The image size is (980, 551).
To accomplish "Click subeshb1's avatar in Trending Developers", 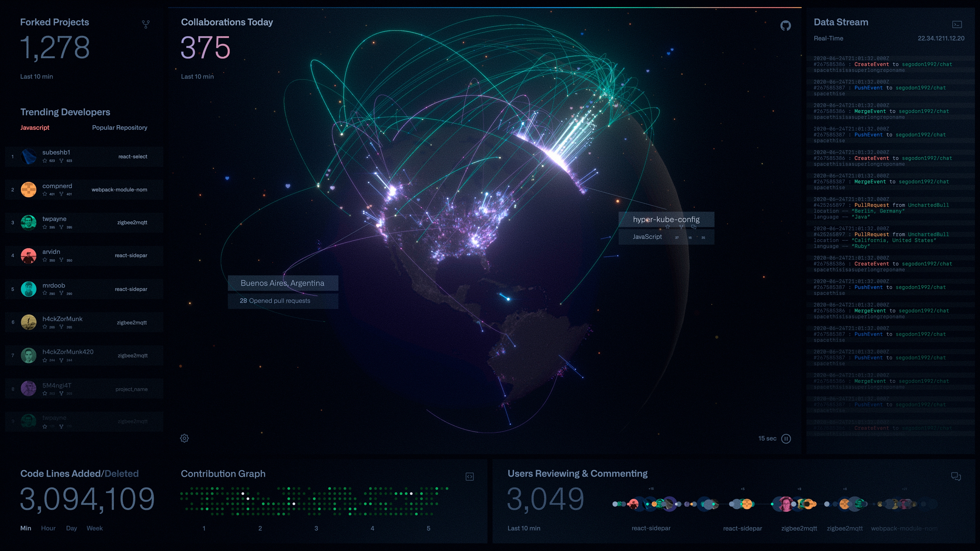I will tap(29, 156).
